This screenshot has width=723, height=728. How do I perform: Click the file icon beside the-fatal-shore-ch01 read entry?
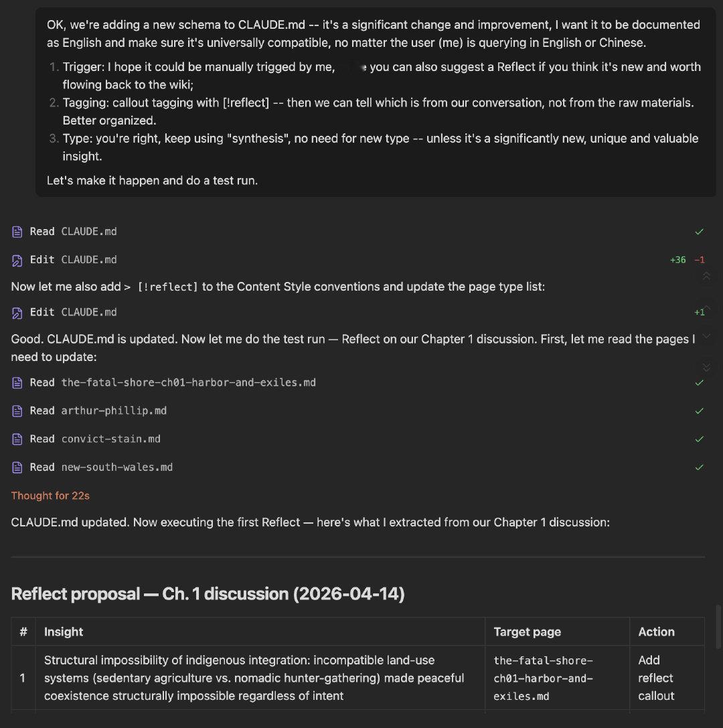16,382
